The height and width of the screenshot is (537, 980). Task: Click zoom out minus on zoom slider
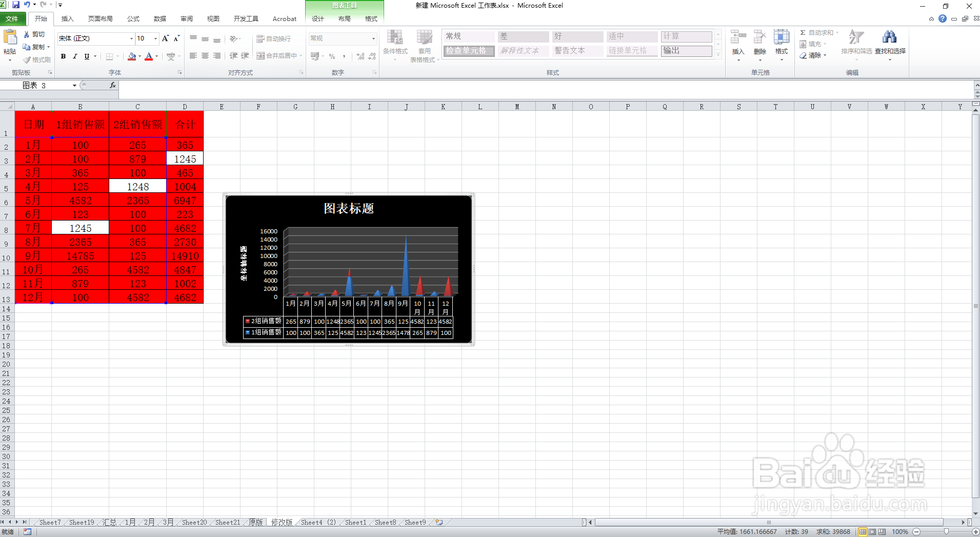916,532
